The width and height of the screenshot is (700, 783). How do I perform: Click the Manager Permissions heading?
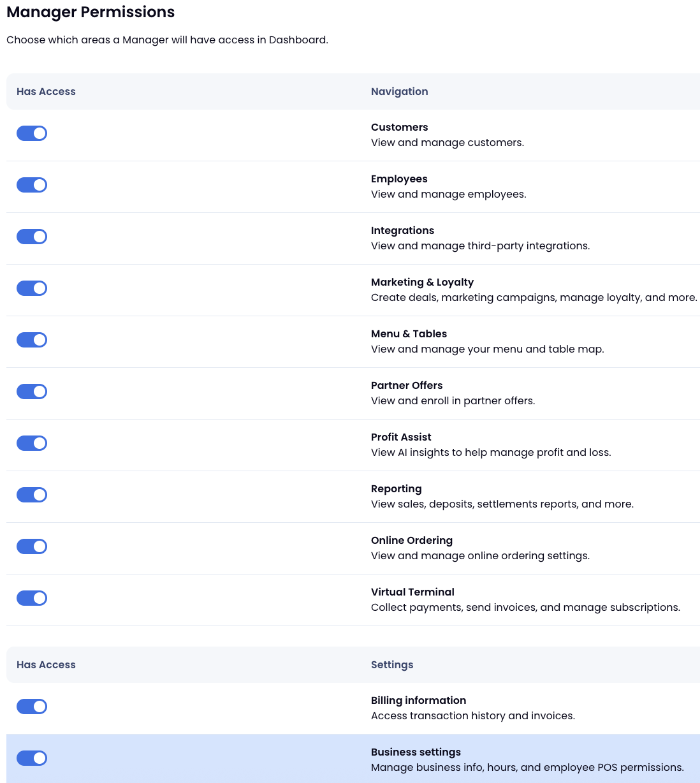(x=91, y=12)
